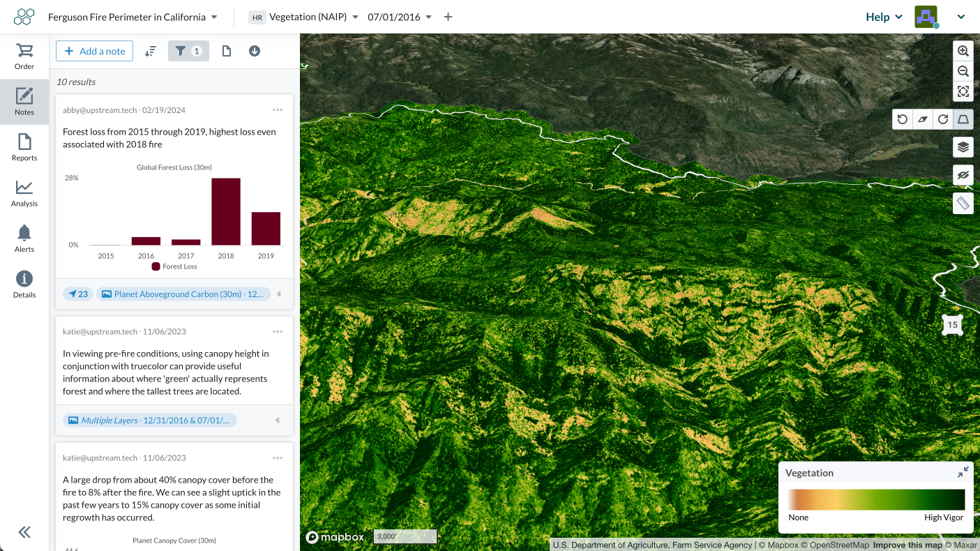This screenshot has height=551, width=980.
Task: Download the notes list
Action: click(x=255, y=51)
